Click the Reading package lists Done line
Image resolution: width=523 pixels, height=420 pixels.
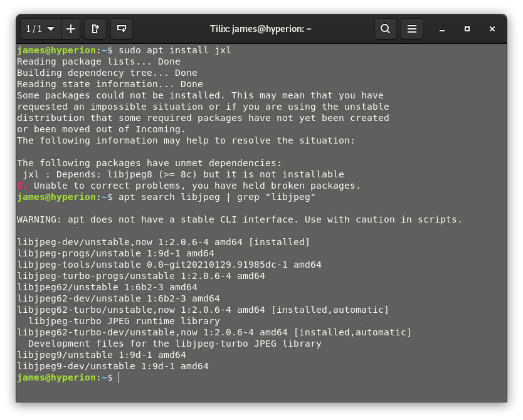[x=98, y=61]
